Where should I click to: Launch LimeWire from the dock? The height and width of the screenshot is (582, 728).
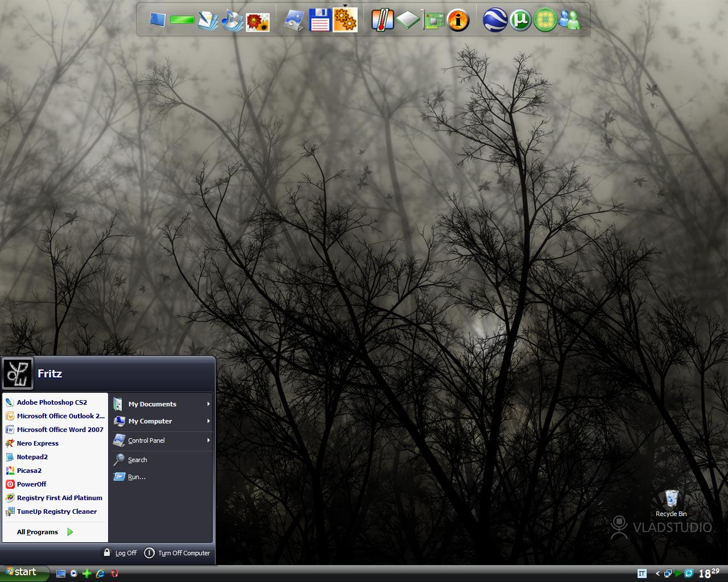tap(545, 20)
